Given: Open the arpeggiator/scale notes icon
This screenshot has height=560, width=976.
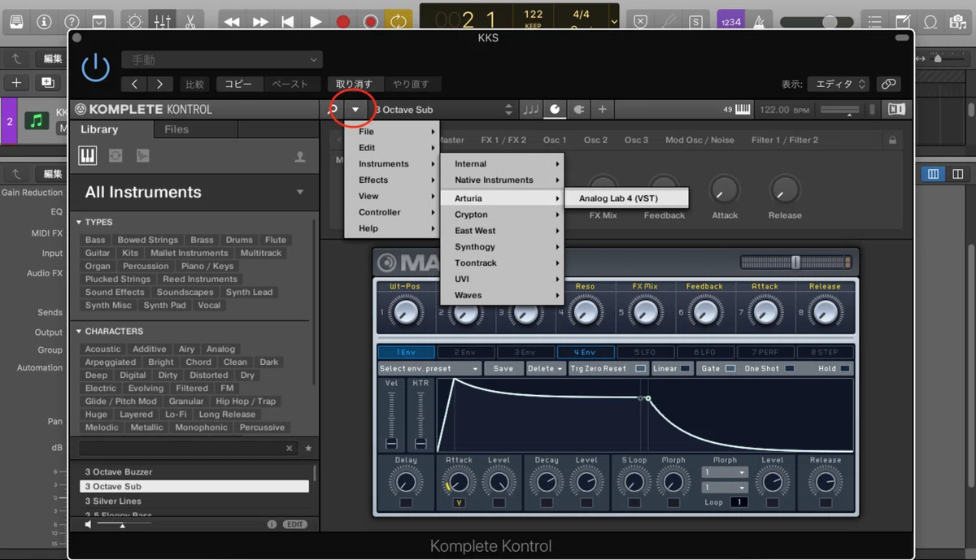Looking at the screenshot, I should tap(531, 110).
